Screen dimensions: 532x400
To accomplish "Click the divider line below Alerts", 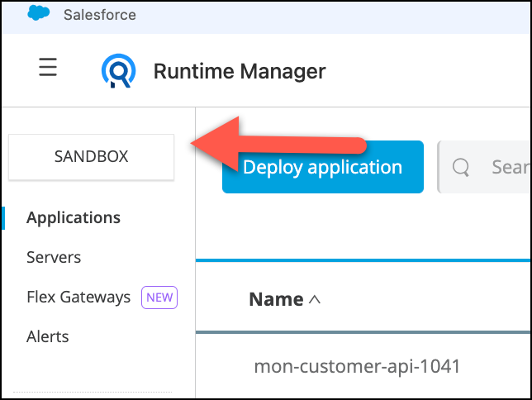I will pos(93,393).
